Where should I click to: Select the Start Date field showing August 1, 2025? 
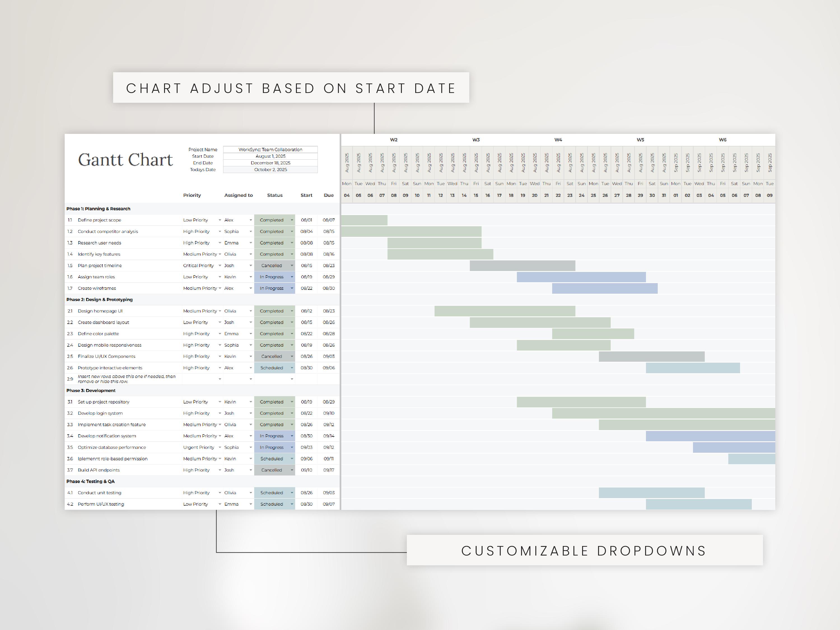[x=270, y=156]
